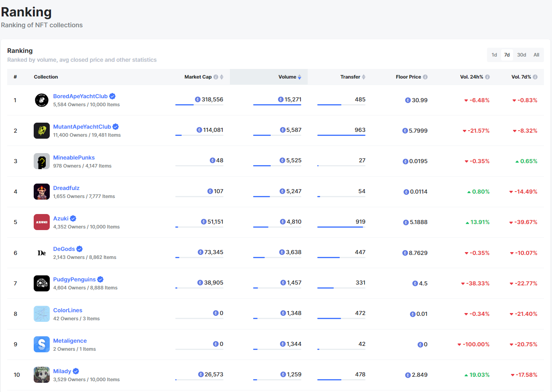Screen dimensions: 552x392
Task: Click MineablePunks avatar thumbnail
Action: [x=42, y=161]
